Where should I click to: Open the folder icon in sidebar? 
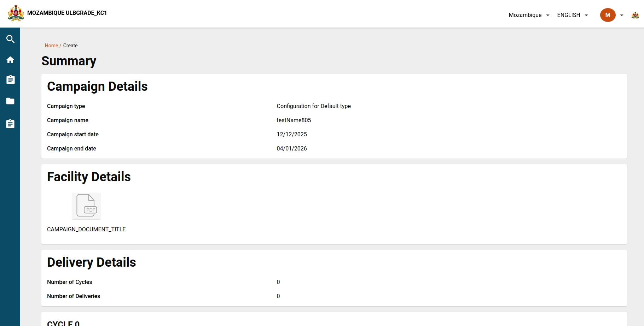click(x=10, y=101)
